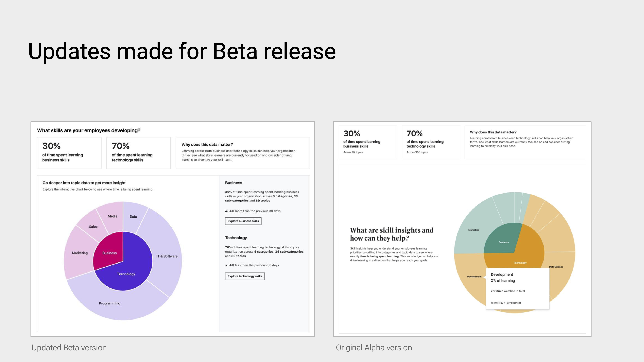Click '4% more than the previous 30 days'
Viewport: 644px width, 362px height.
255,211
